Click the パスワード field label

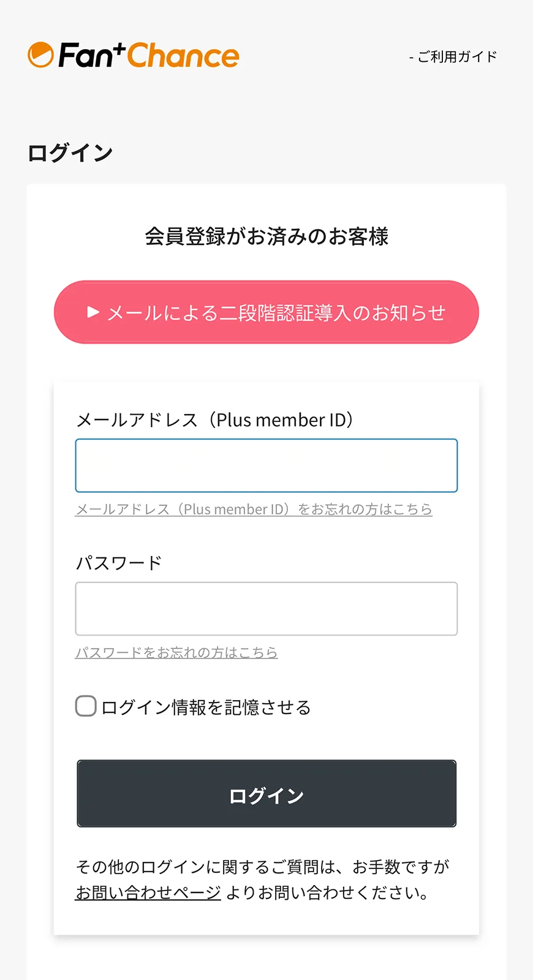coord(119,563)
